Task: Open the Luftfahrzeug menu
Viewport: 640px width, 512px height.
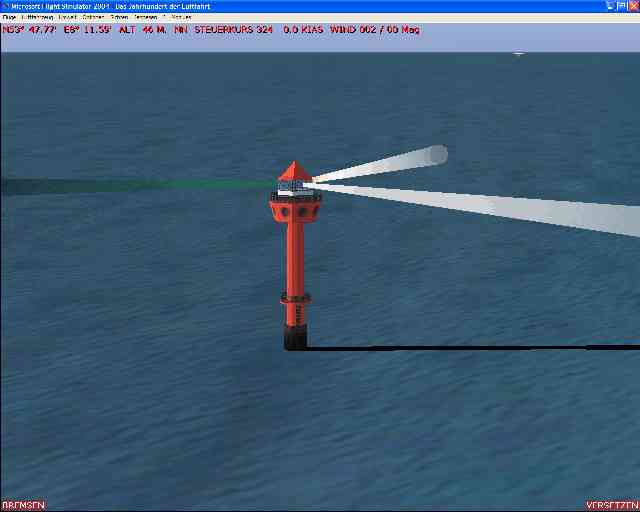Action: click(39, 18)
